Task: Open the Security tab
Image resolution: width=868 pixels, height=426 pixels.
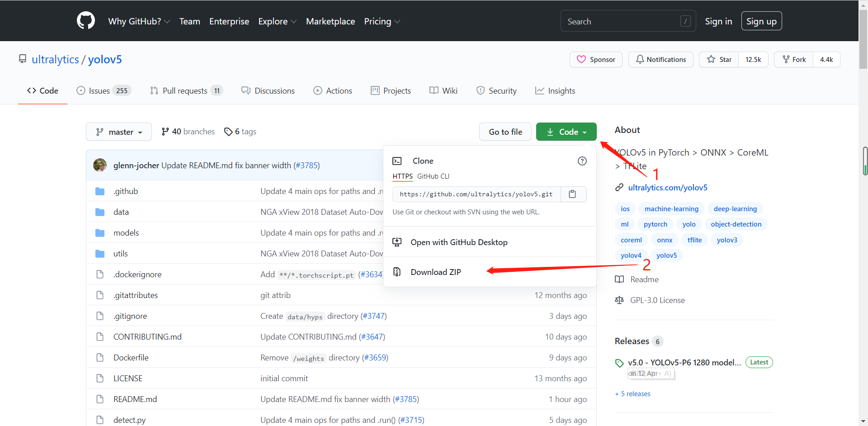Action: pyautogui.click(x=496, y=91)
